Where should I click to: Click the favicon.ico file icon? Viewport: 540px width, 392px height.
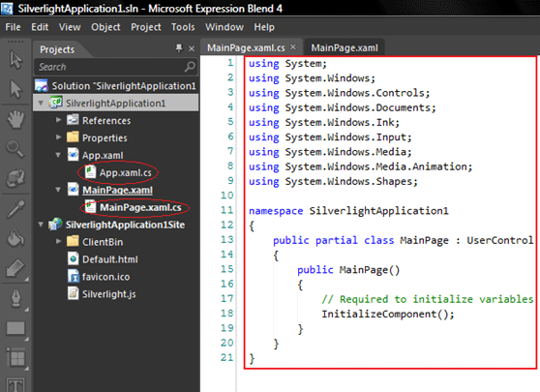pyautogui.click(x=73, y=276)
